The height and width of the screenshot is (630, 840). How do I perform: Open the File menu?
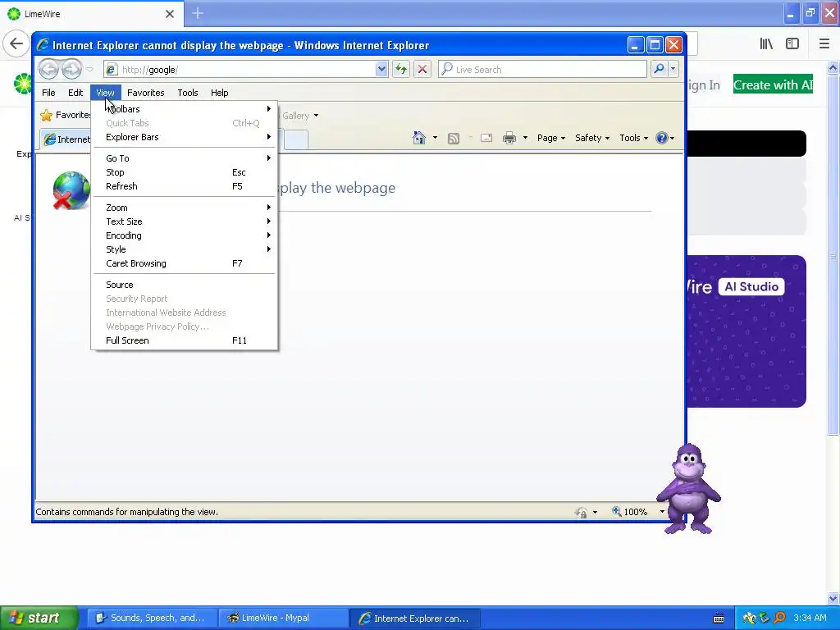[x=48, y=93]
